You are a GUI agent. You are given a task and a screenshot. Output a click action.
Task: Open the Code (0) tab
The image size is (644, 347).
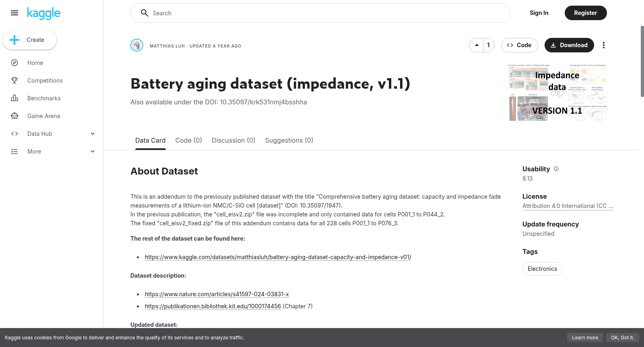188,140
